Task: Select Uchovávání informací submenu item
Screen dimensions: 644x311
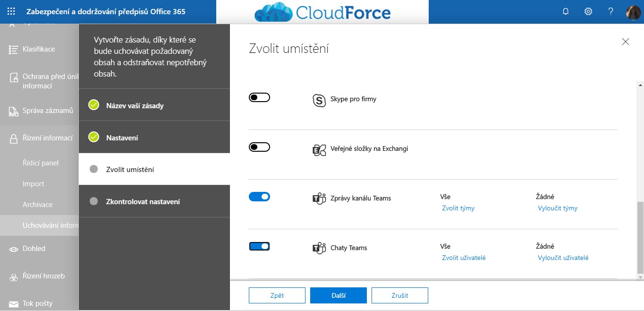Action: tap(39, 225)
